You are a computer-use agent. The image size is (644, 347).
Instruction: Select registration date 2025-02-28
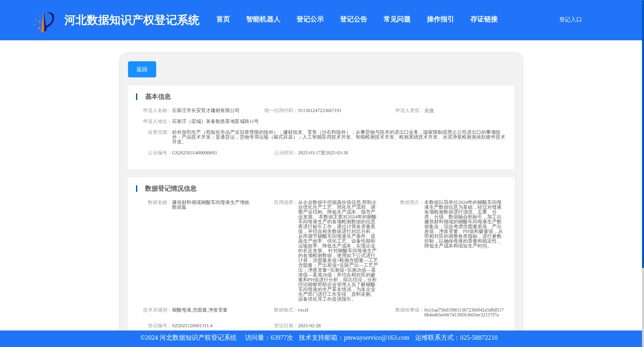(309, 326)
